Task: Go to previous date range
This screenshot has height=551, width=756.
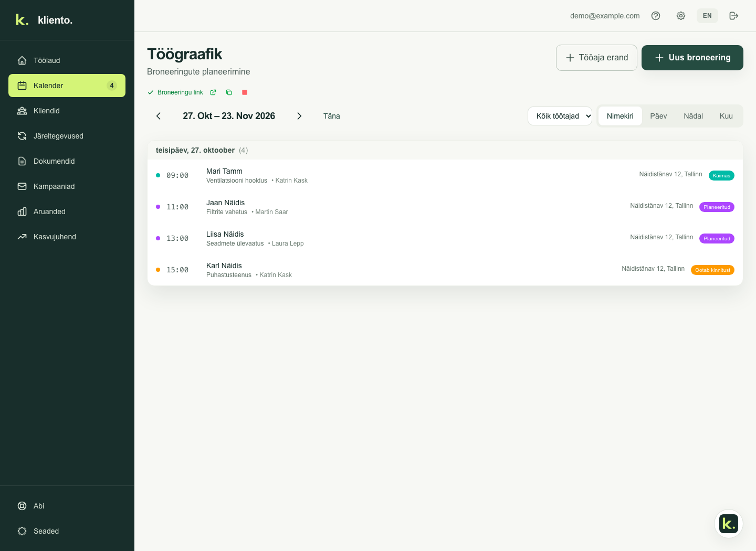Action: coord(159,116)
